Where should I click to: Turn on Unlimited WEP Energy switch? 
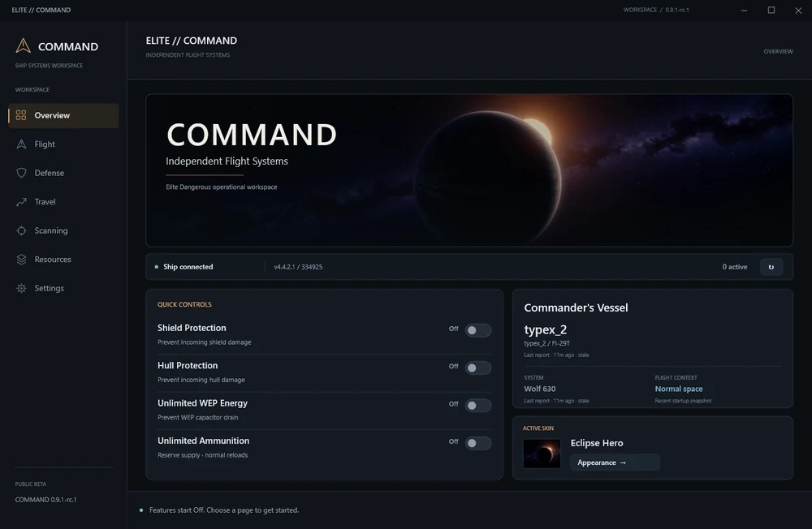477,406
